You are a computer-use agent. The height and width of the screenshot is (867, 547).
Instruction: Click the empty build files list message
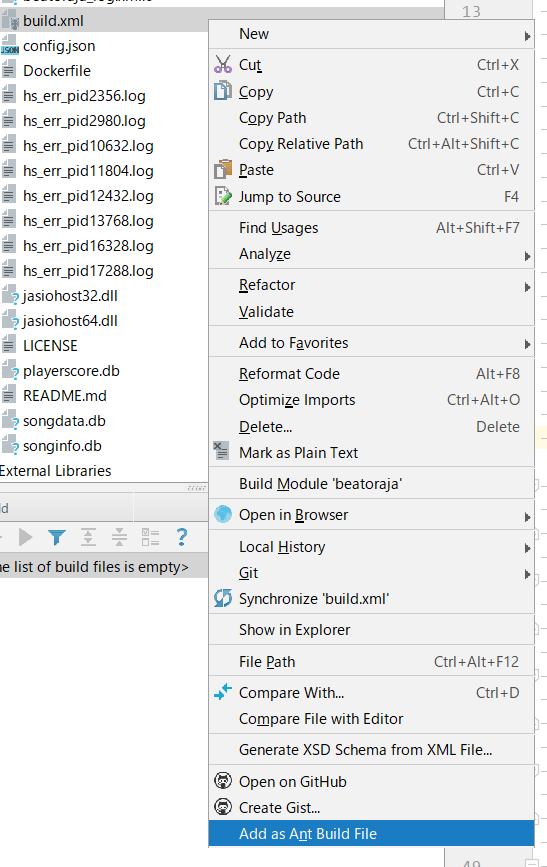tap(94, 567)
